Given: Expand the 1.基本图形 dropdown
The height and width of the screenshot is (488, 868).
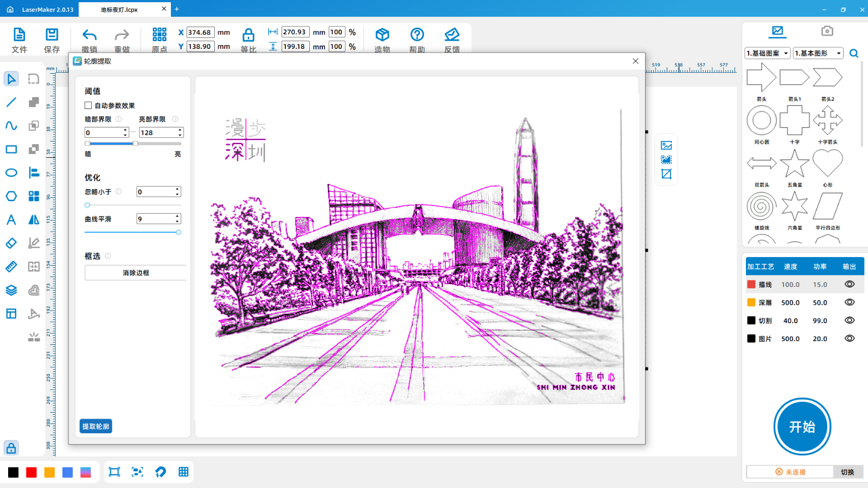Looking at the screenshot, I should pos(818,53).
